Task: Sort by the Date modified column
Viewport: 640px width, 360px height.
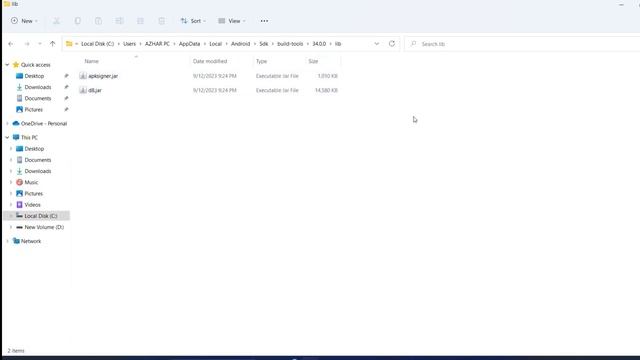Action: click(x=210, y=61)
